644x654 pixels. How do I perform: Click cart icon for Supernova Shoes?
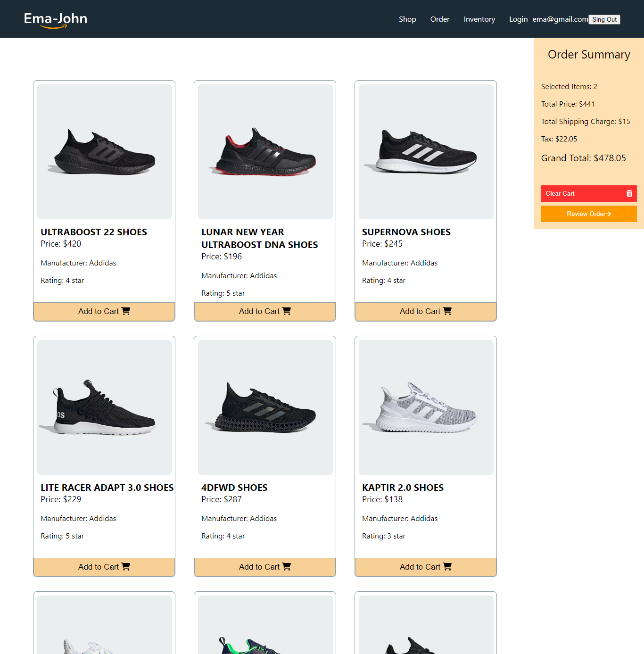(447, 311)
